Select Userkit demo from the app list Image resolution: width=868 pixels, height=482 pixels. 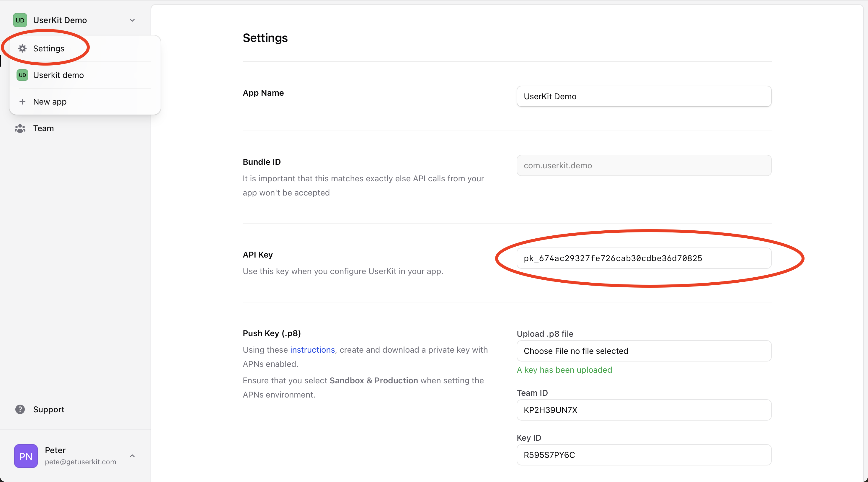[x=85, y=75]
